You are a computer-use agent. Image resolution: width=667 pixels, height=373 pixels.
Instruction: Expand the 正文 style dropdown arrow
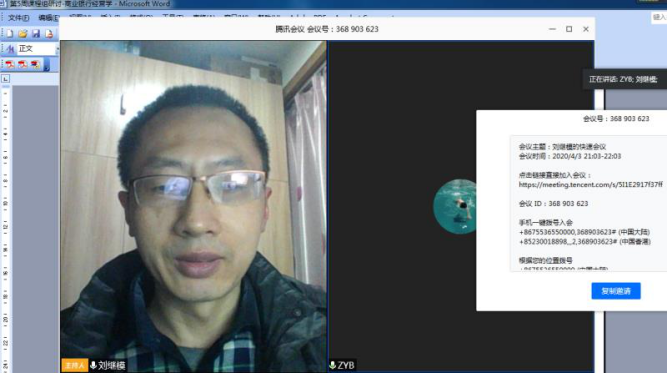(x=57, y=49)
